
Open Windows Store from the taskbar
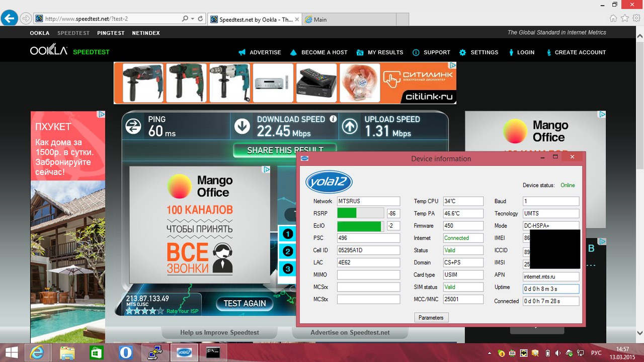tap(96, 352)
